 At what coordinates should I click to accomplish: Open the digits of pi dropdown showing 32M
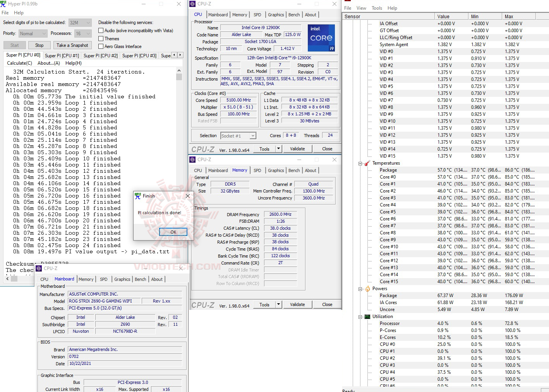pos(80,23)
